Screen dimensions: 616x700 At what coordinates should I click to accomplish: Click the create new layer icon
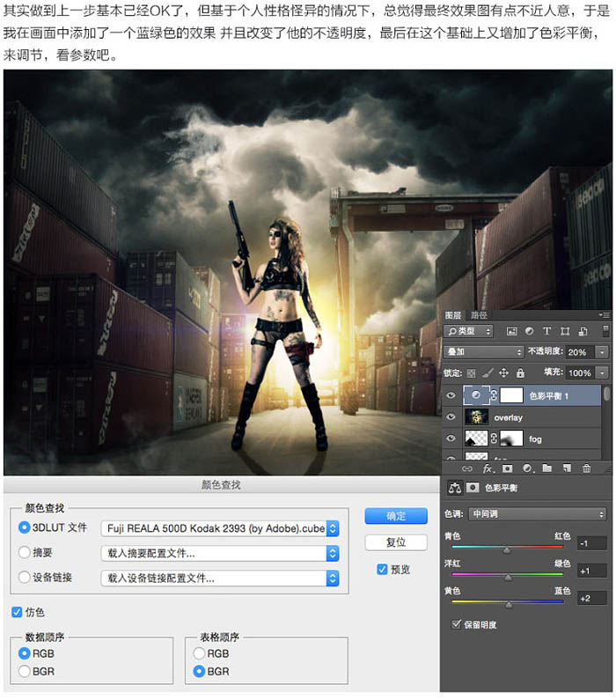coord(567,468)
